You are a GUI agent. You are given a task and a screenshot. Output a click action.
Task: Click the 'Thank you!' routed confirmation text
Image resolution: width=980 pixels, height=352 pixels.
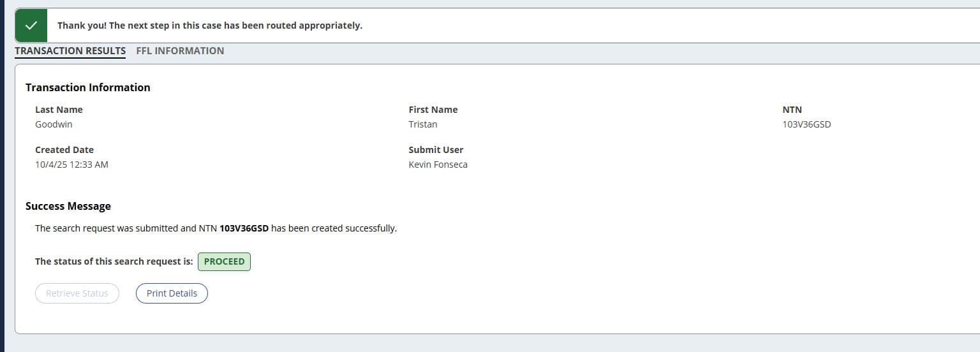[209, 26]
